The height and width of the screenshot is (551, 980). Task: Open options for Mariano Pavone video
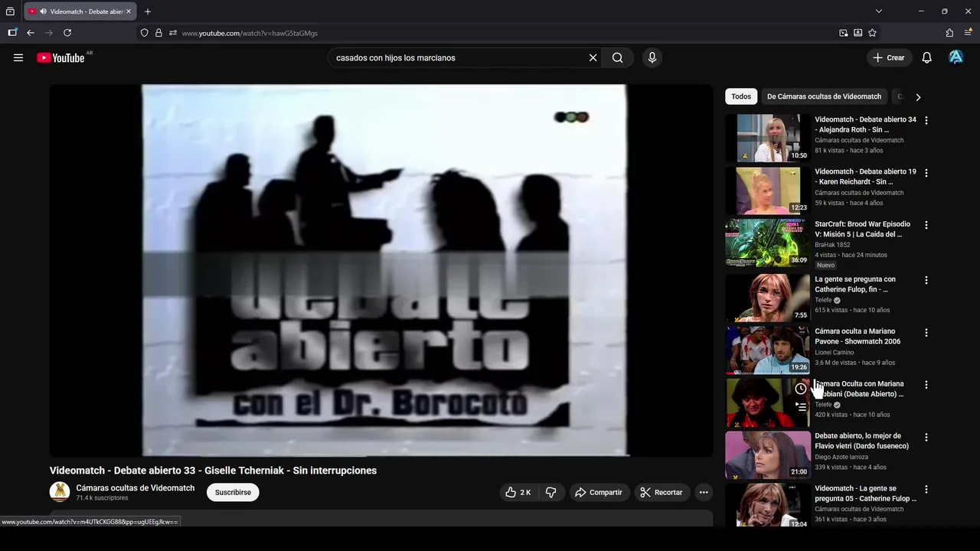(x=926, y=332)
